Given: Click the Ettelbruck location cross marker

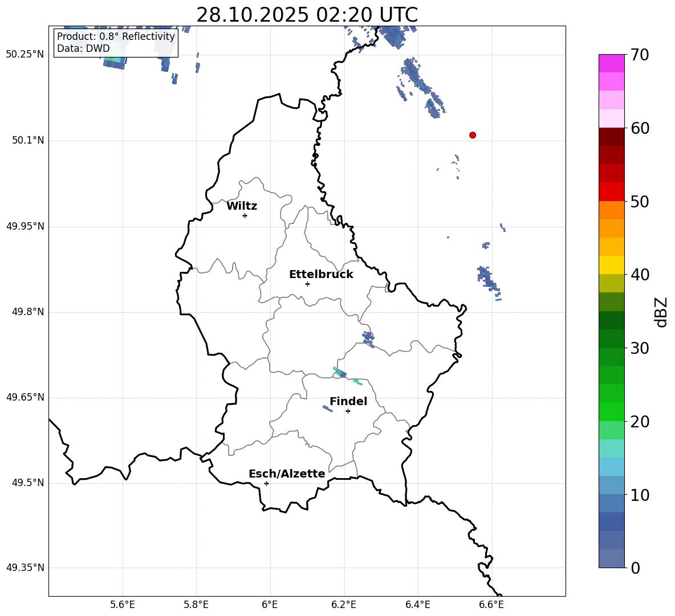Looking at the screenshot, I should click(x=307, y=284).
